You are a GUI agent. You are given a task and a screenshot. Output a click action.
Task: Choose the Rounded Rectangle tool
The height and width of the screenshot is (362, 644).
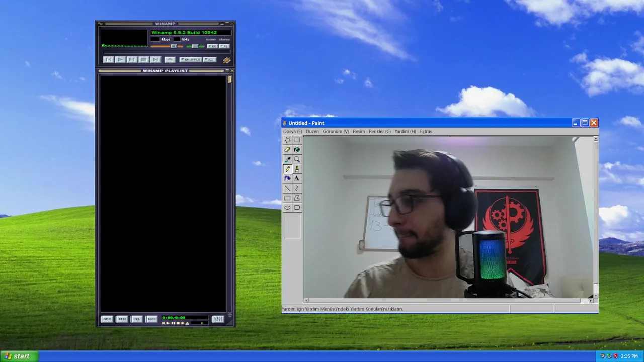[297, 207]
